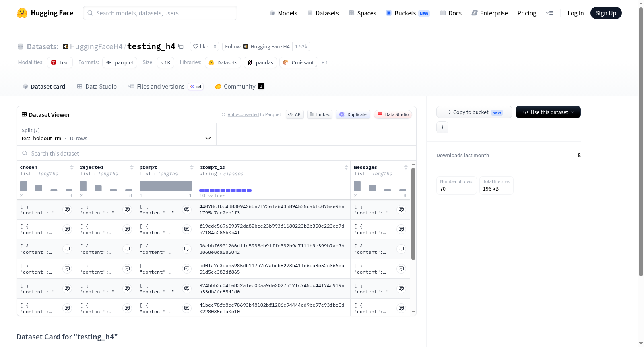Open messages cell conversation icon in 41bcc78fe8ee row

[x=401, y=308]
